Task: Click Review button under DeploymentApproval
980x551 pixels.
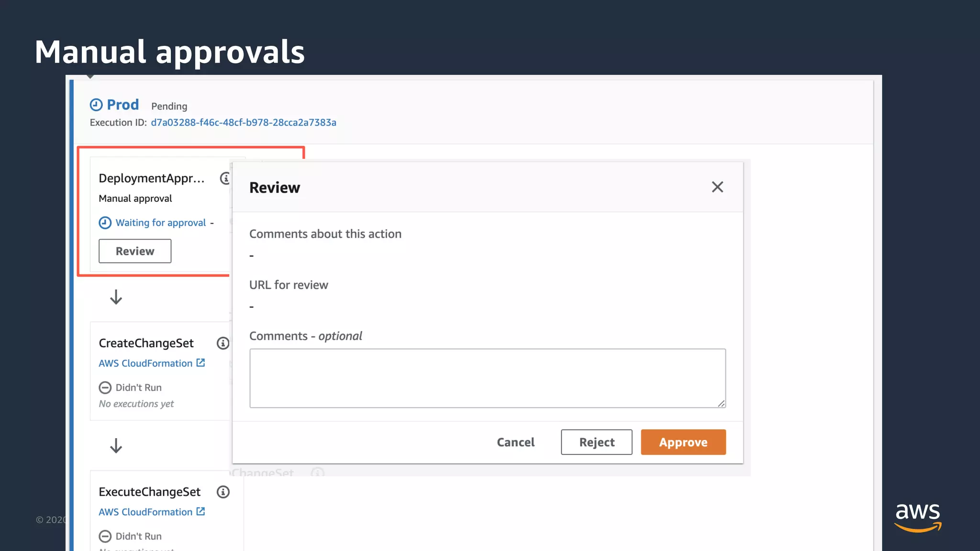Action: point(135,251)
